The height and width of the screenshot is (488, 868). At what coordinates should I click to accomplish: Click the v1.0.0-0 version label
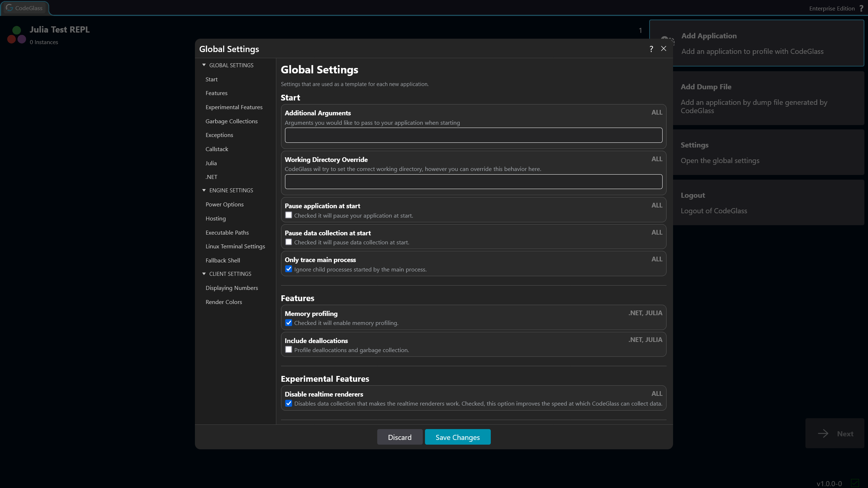(829, 483)
